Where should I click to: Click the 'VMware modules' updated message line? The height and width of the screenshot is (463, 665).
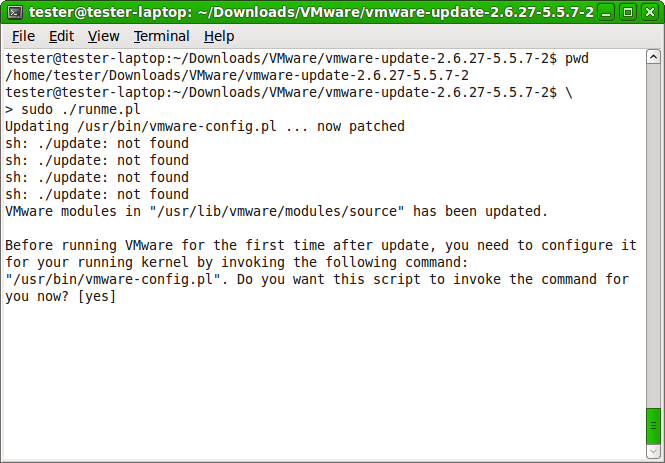coord(276,212)
